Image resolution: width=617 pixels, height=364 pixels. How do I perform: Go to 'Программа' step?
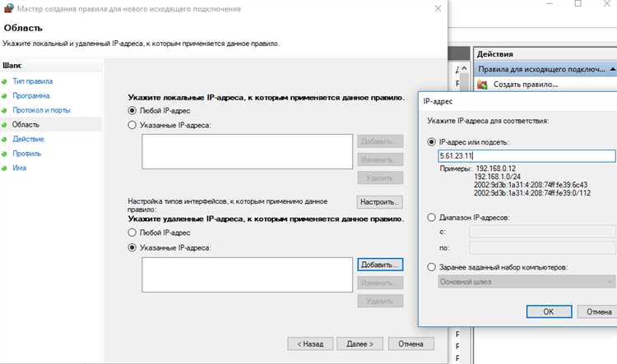[x=31, y=96]
